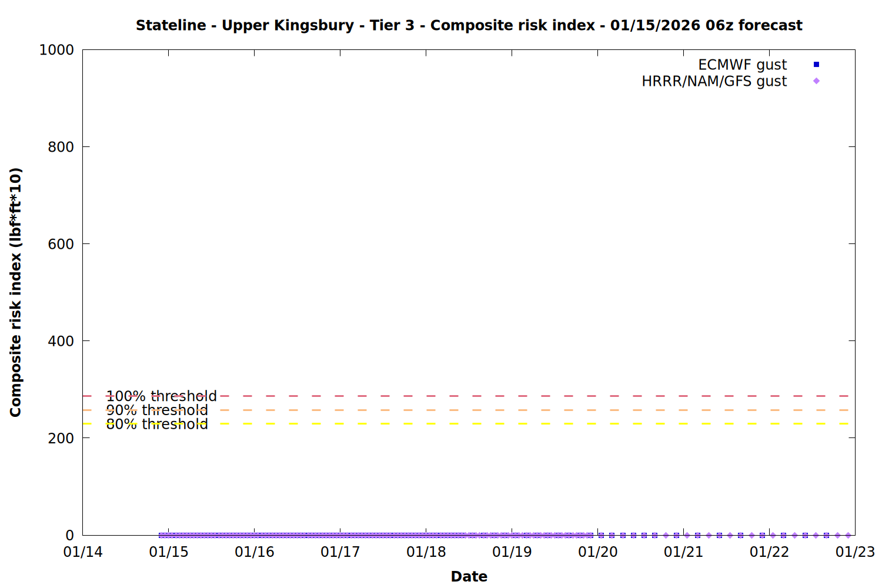Click the Composite risk index y-axis title
Viewport: 882px width, 588px height.
tap(15, 292)
